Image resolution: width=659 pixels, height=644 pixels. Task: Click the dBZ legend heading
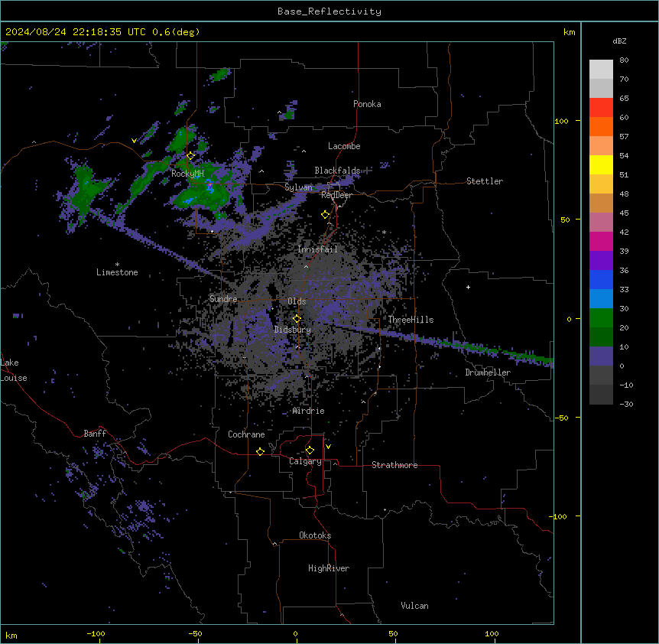(x=619, y=41)
